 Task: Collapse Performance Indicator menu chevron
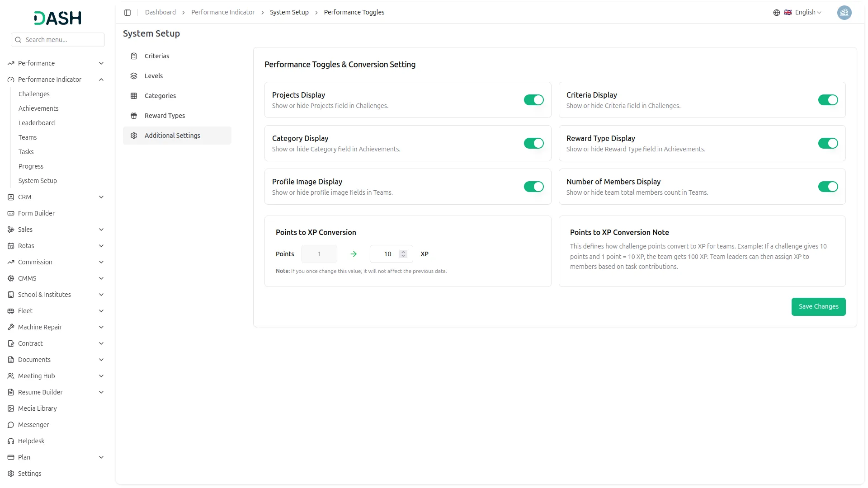(x=101, y=80)
